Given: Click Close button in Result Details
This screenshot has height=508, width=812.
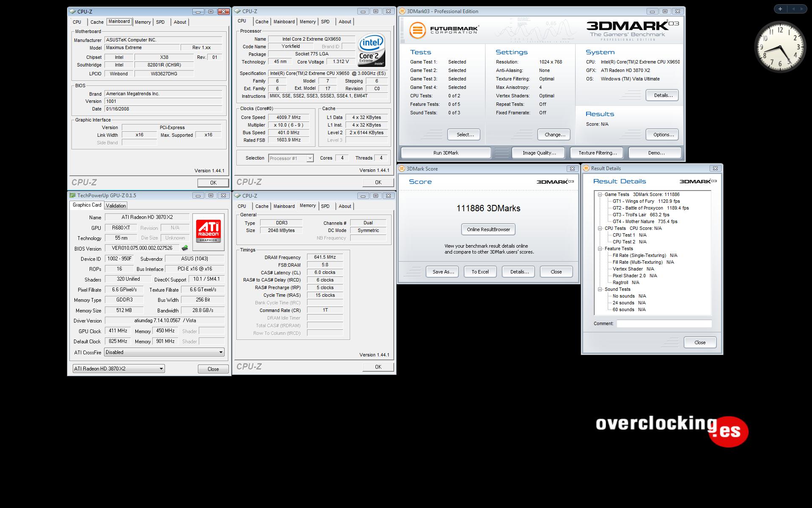Looking at the screenshot, I should 700,342.
